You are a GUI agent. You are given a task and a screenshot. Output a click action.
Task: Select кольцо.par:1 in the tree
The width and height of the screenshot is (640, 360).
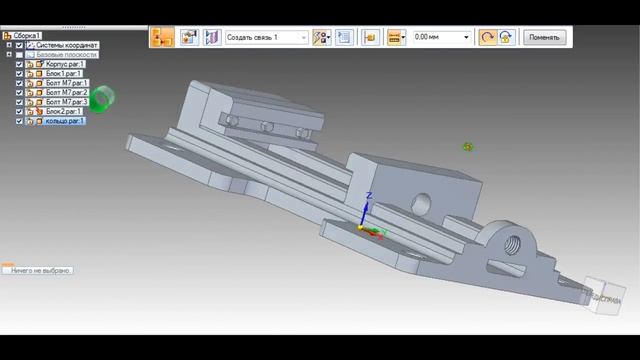(x=64, y=121)
